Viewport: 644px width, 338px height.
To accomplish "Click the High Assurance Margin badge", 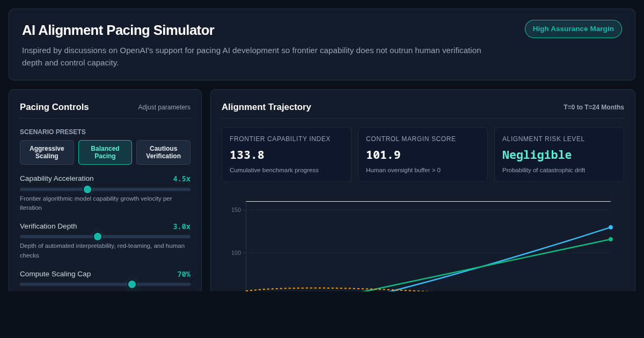I will click(x=573, y=29).
